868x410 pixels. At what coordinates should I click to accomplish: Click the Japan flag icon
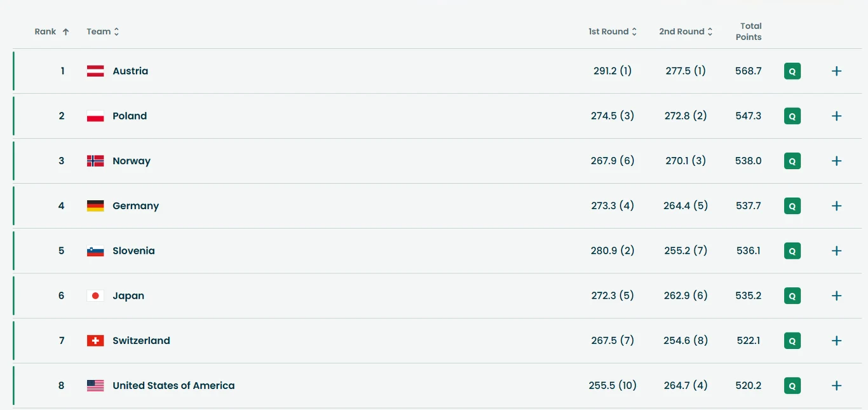[x=95, y=296]
